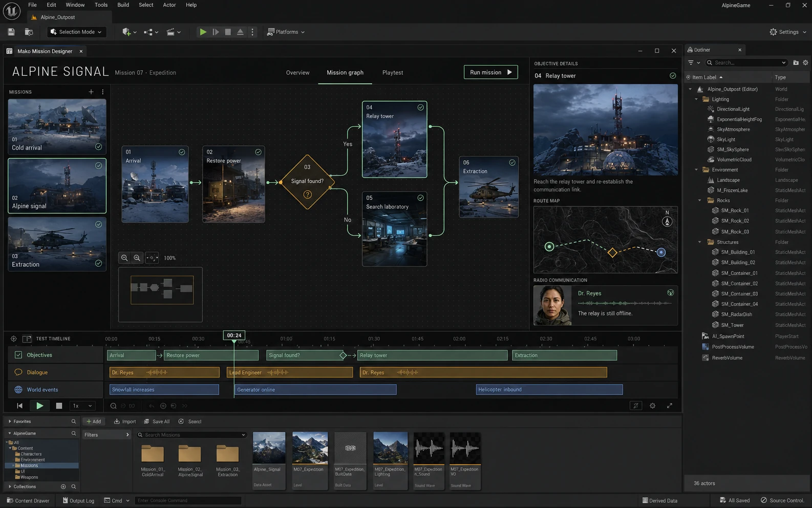Open the Missions list more-options menu
Screen dimensions: 812x508
pyautogui.click(x=103, y=92)
